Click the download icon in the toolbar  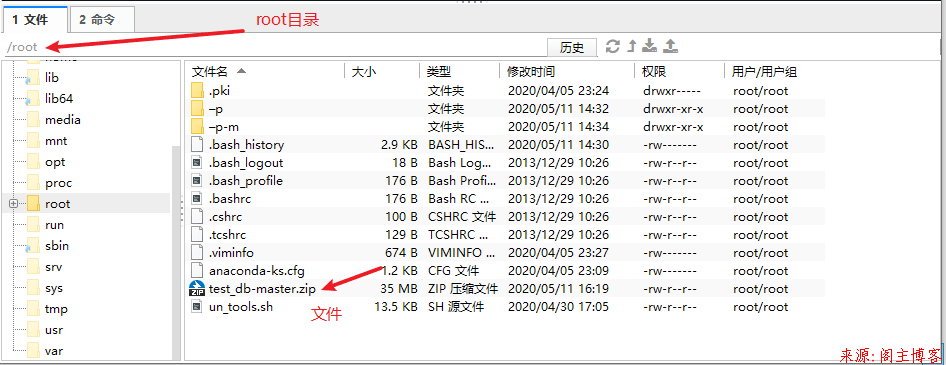tap(650, 46)
